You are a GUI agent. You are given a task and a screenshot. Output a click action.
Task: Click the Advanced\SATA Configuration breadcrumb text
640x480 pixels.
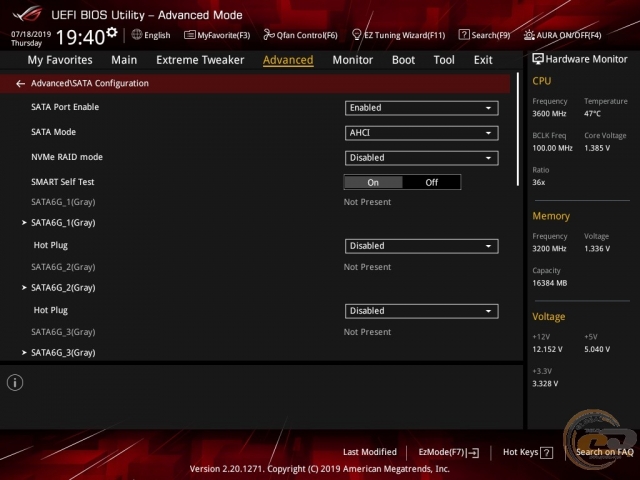pos(90,84)
